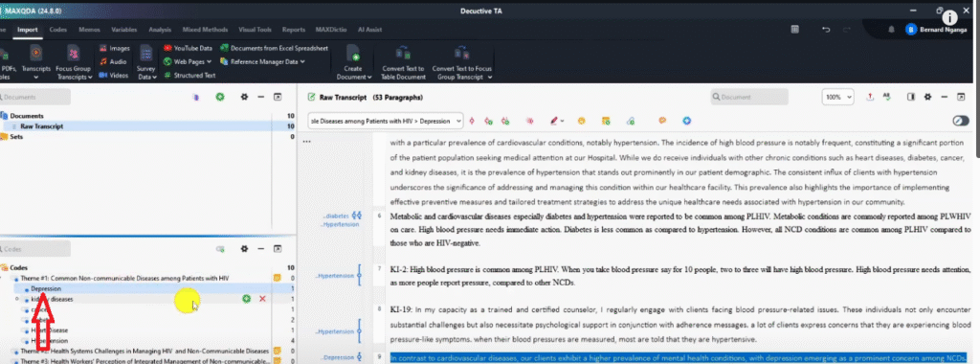
Task: Undock the Documents panel window
Action: pyautogui.click(x=278, y=97)
